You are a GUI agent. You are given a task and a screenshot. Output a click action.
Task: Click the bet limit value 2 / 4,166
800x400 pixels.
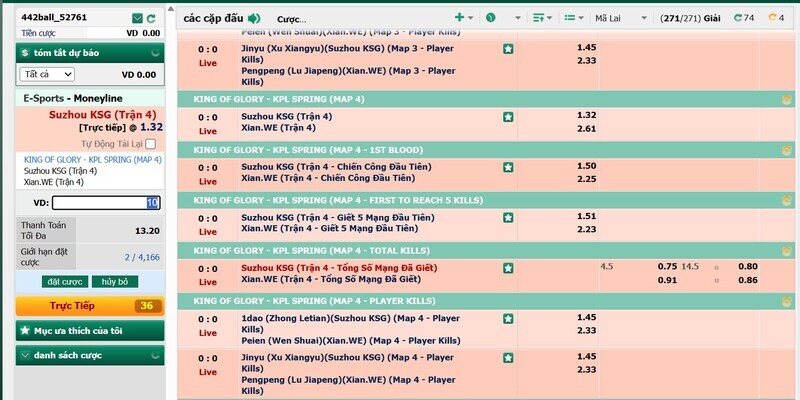[142, 257]
